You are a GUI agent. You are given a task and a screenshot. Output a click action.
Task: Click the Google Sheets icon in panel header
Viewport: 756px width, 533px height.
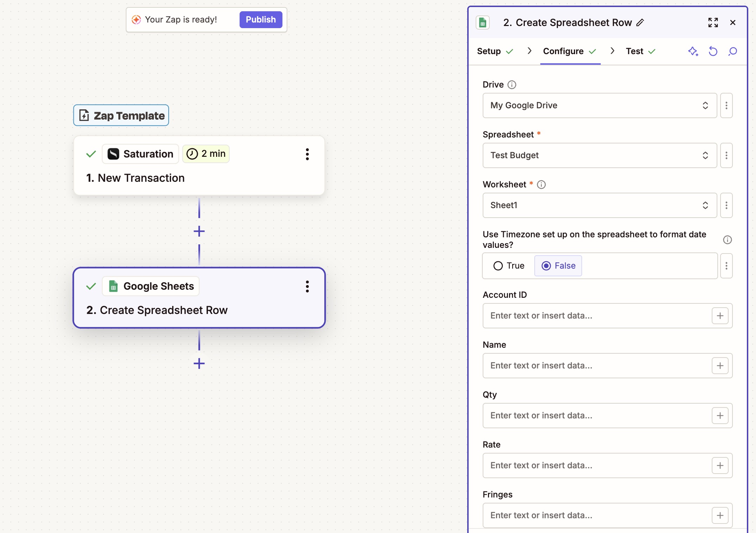pyautogui.click(x=483, y=23)
